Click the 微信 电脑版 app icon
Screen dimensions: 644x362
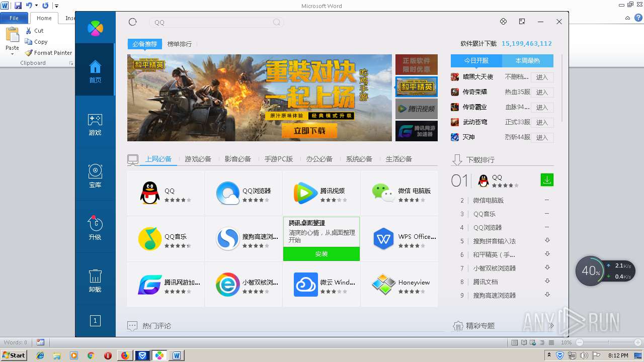[383, 193]
